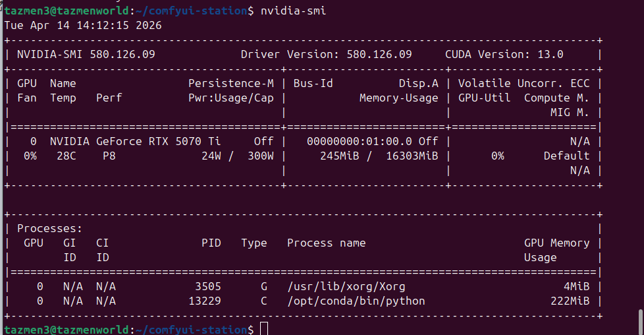Click the 245MiB / 16303MiB memory usage
The image size is (644, 335).
click(x=379, y=156)
